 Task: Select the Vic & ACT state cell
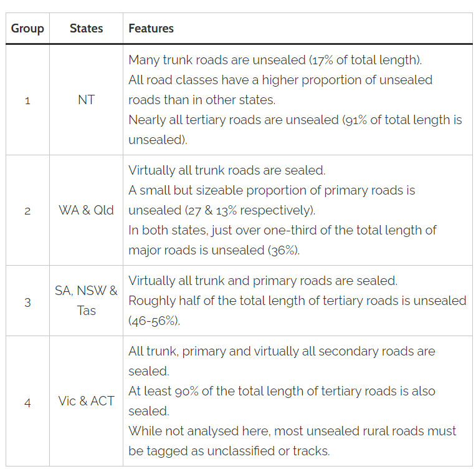tap(86, 401)
